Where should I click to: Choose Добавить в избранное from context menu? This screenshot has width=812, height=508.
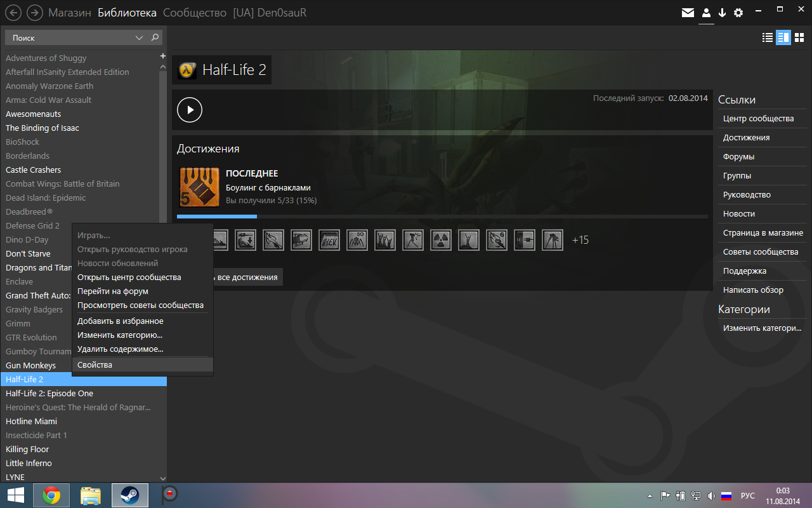click(121, 321)
